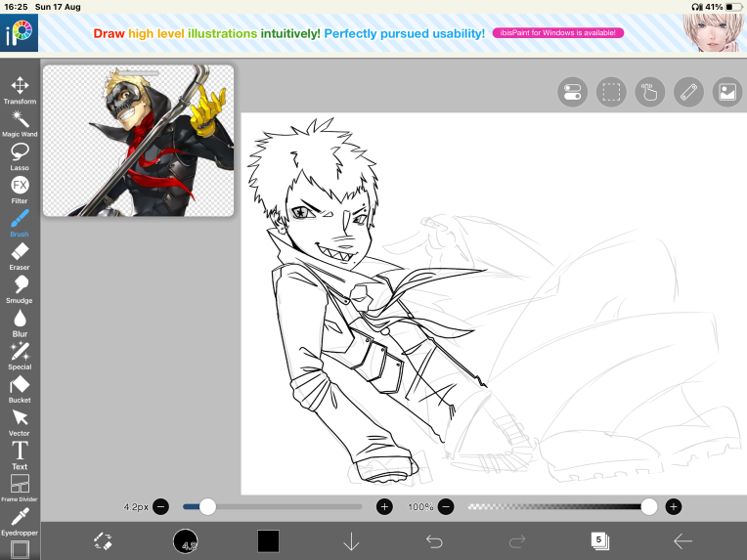Open the hand touch gesture settings icon
747x560 pixels.
[650, 92]
